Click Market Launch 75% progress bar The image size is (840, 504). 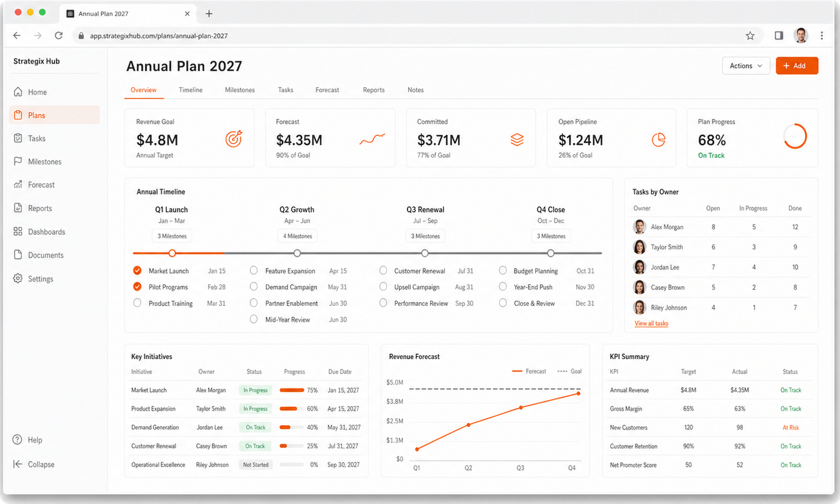pyautogui.click(x=292, y=391)
